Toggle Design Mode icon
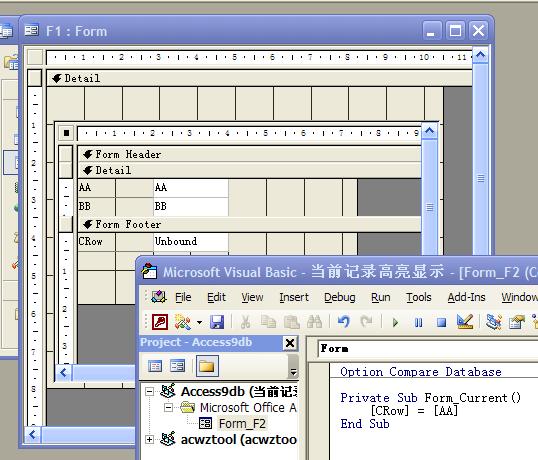This screenshot has height=460, width=538. tap(465, 322)
